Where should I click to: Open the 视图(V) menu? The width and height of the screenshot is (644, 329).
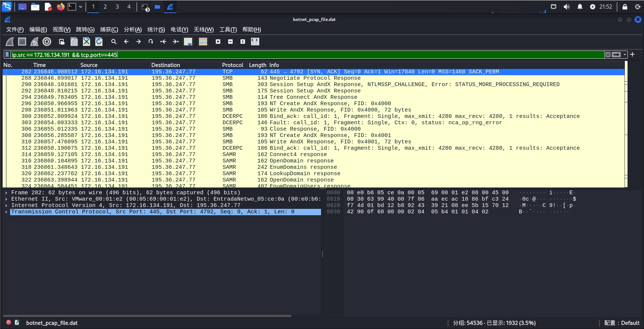point(61,30)
